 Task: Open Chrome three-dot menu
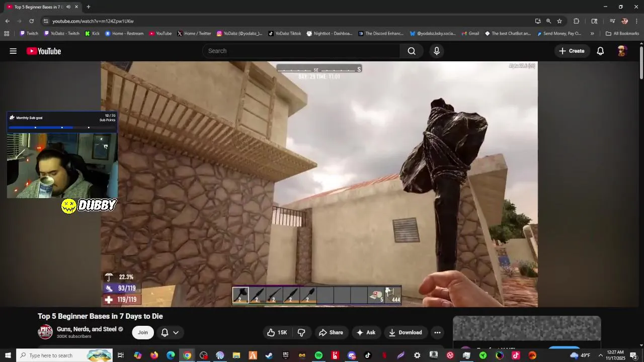click(x=636, y=21)
